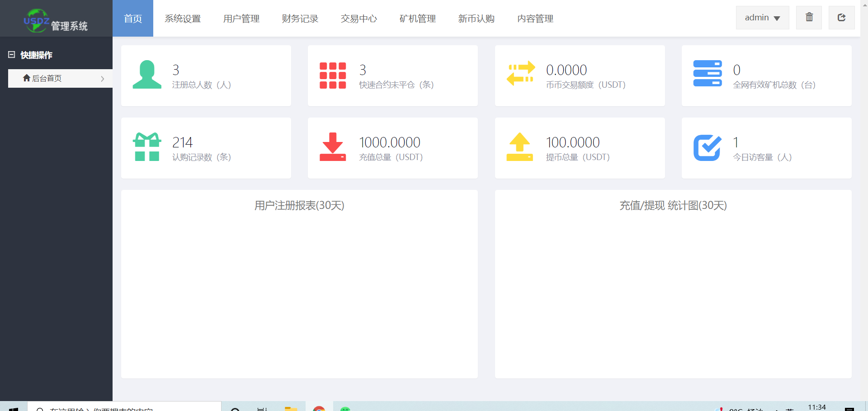The height and width of the screenshot is (411, 868).
Task: Click the 快速合约未平仓（条）label
Action: coord(396,85)
